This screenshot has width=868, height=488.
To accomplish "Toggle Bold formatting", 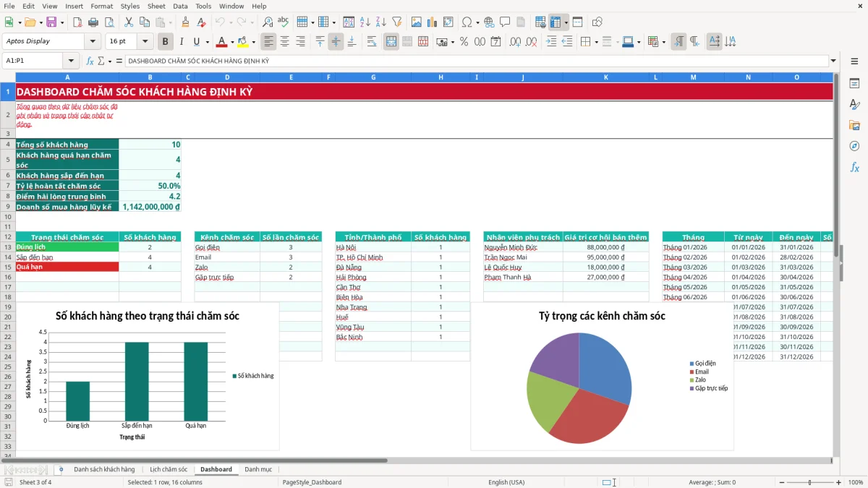I will [x=166, y=41].
